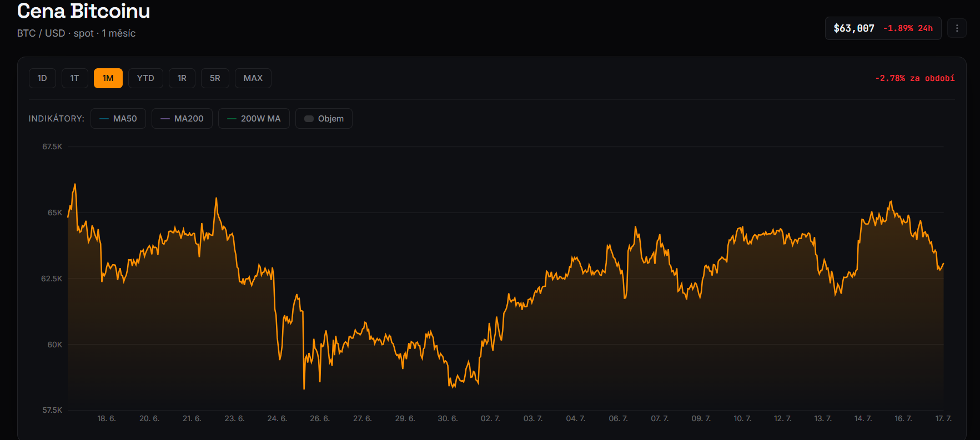Click the -1.89% 24h change value

(x=908, y=28)
